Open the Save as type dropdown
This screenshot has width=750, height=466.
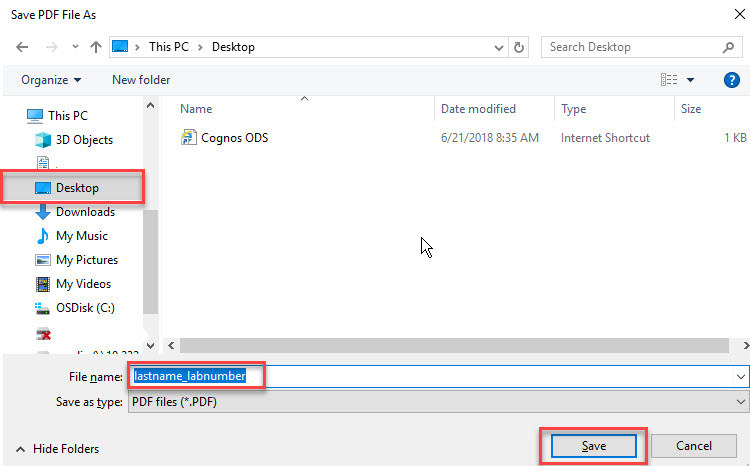coord(438,401)
